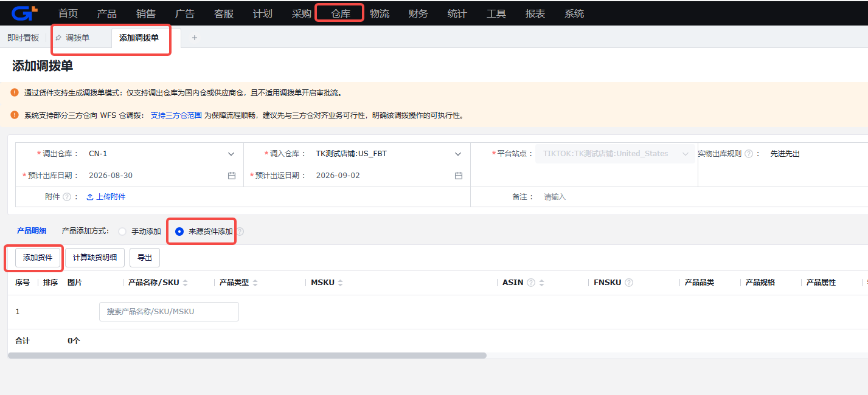Viewport: 868px width, 395px height.
Task: Click help icon beside 来源货件添加
Action: (x=240, y=232)
